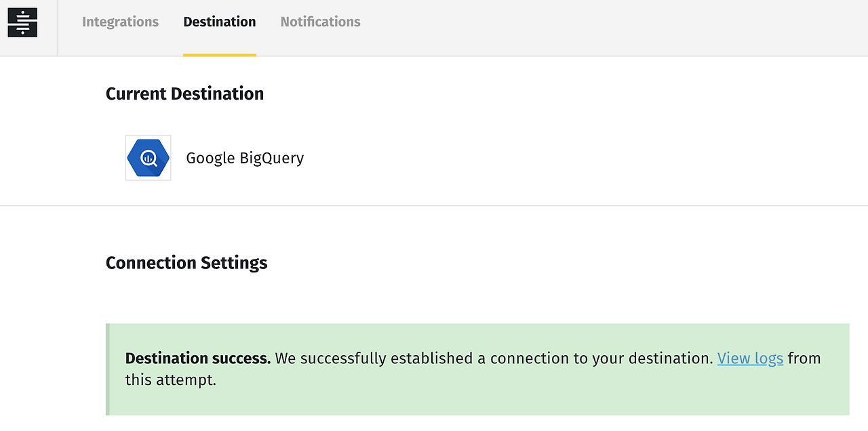Switch to the Notifications tab
Viewport: 868px width, 431px height.
point(320,22)
